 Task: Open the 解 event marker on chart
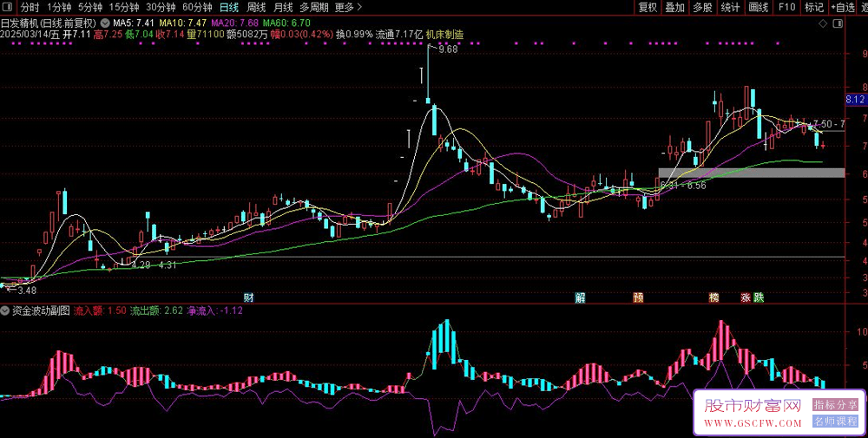580,297
